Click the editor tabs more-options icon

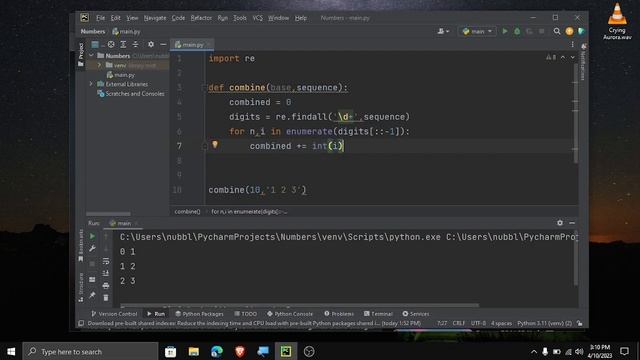coord(572,44)
